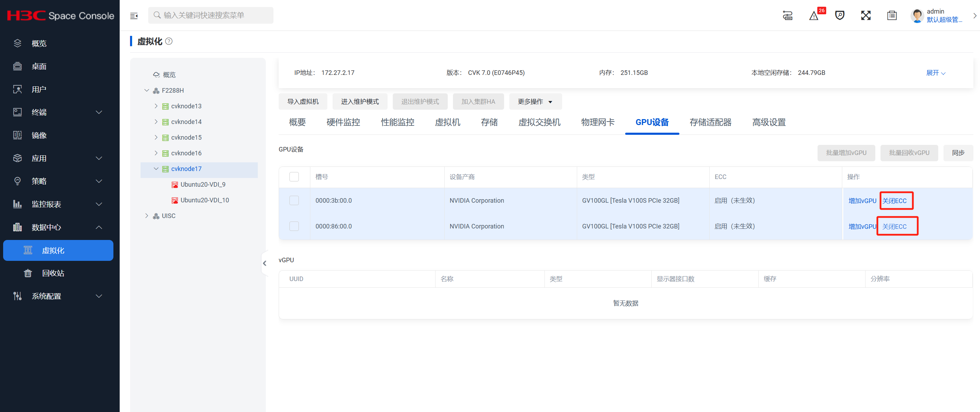Viewport: 980px width, 412px height.
Task: Expand the UISC cluster tree arrow
Action: 146,216
